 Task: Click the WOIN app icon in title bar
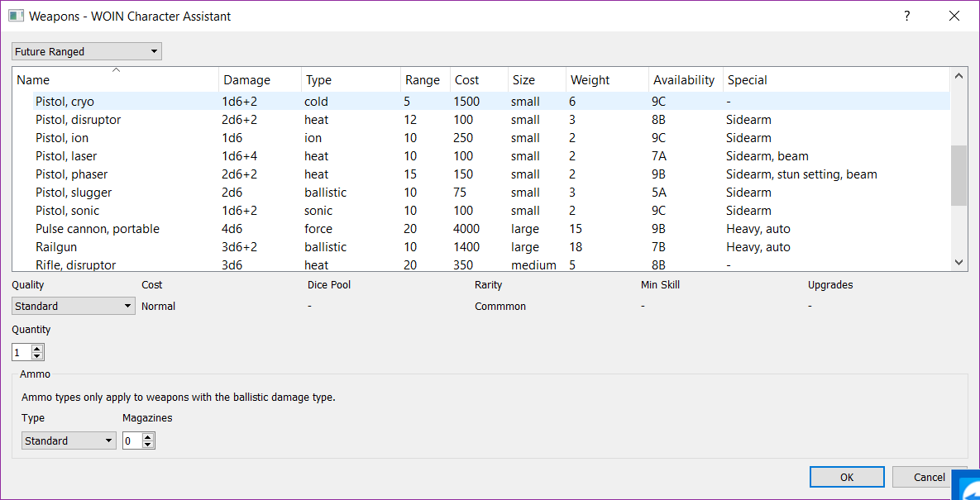[x=17, y=17]
